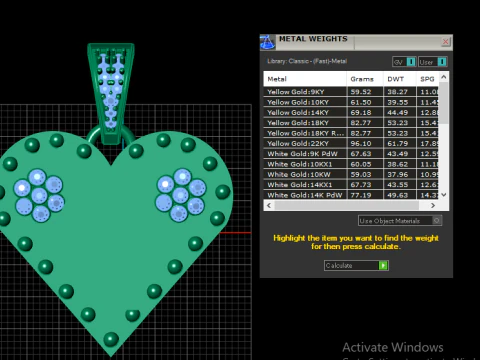Click the 49.63 DWT cell
480x360 pixels.
pos(400,195)
